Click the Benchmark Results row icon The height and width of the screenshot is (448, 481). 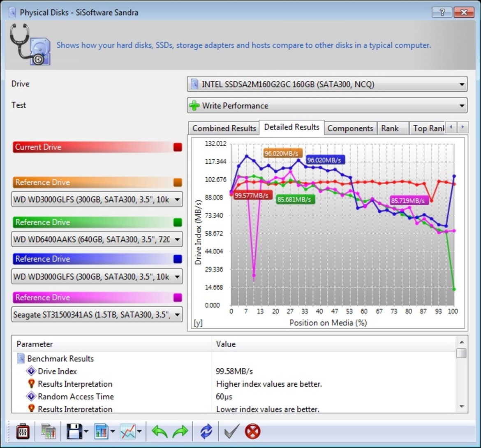(21, 358)
